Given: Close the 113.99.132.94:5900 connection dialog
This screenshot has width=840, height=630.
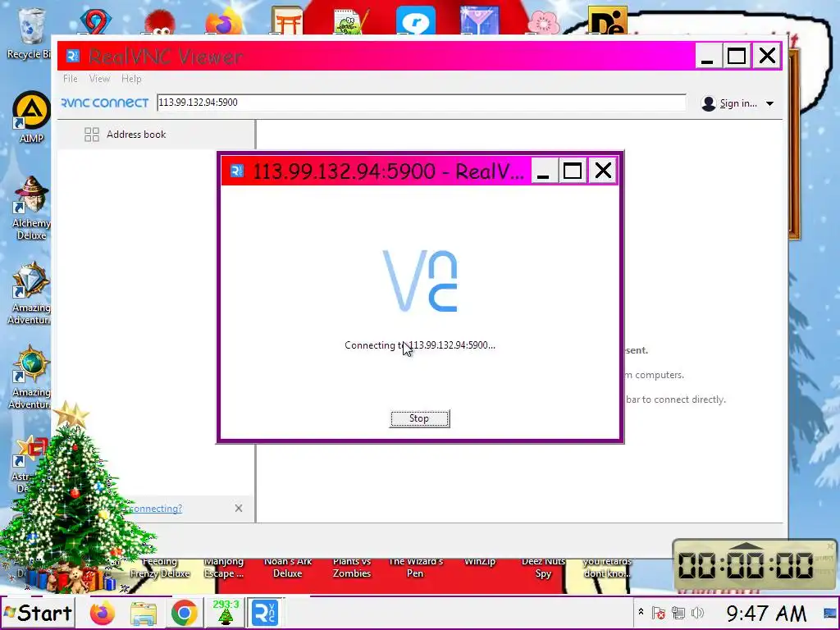Looking at the screenshot, I should 603,171.
